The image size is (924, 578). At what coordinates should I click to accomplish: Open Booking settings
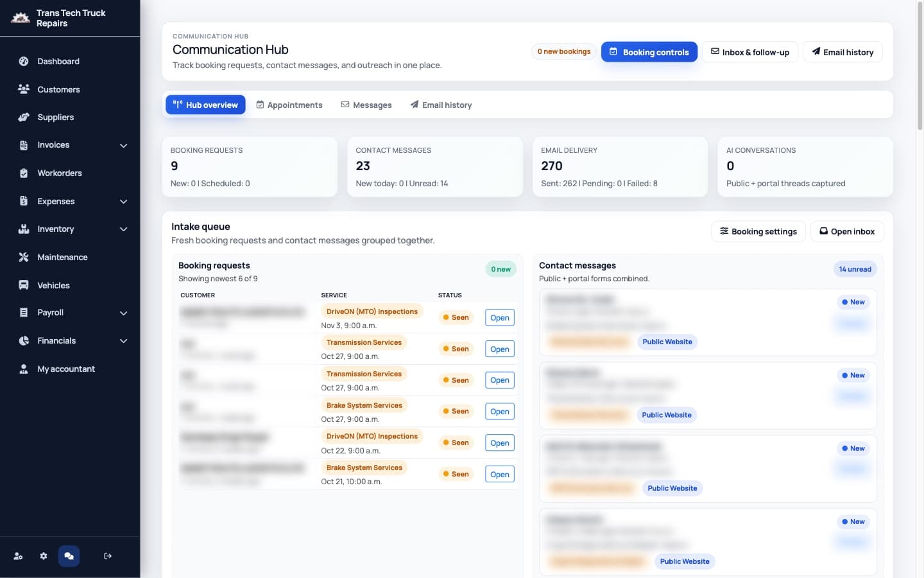pos(758,231)
